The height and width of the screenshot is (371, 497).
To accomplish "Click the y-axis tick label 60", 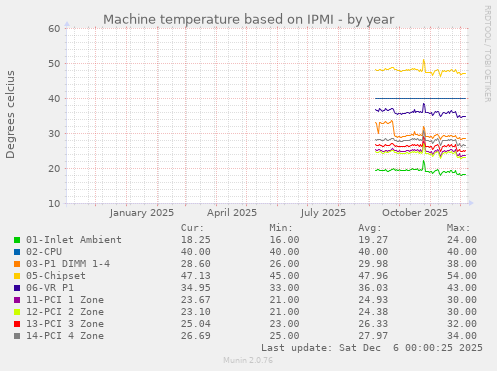I will [x=54, y=29].
